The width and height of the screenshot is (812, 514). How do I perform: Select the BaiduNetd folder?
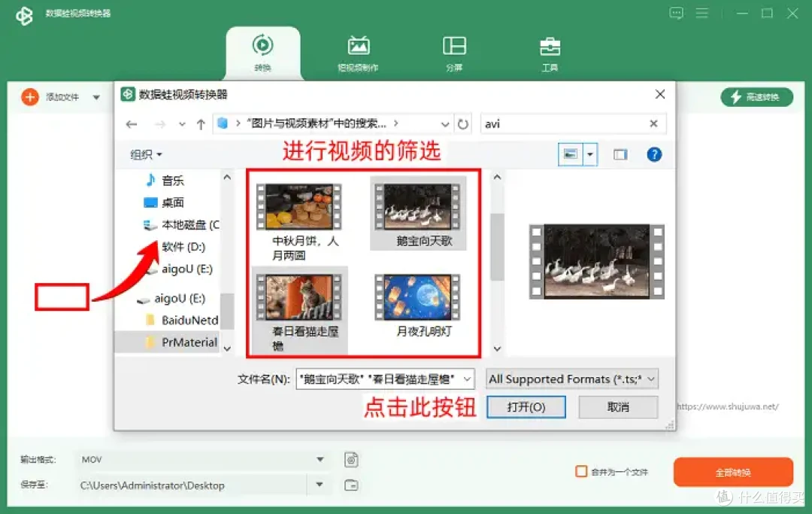click(183, 320)
